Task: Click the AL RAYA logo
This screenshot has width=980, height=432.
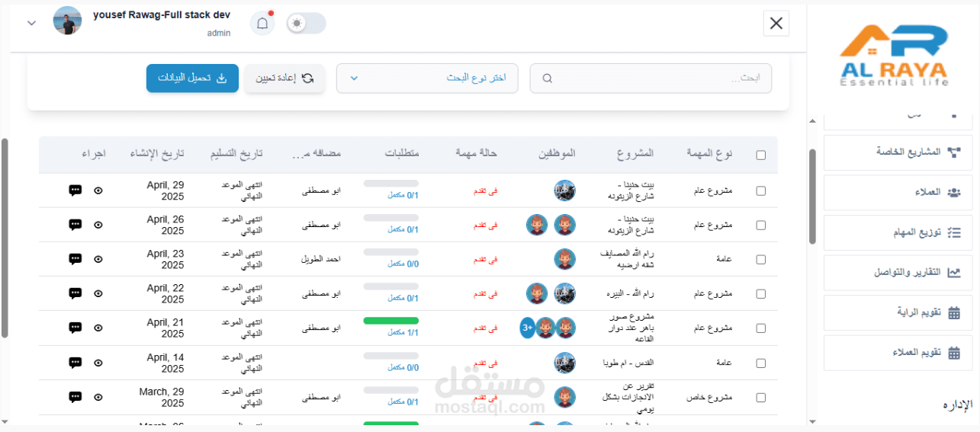Action: (893, 55)
